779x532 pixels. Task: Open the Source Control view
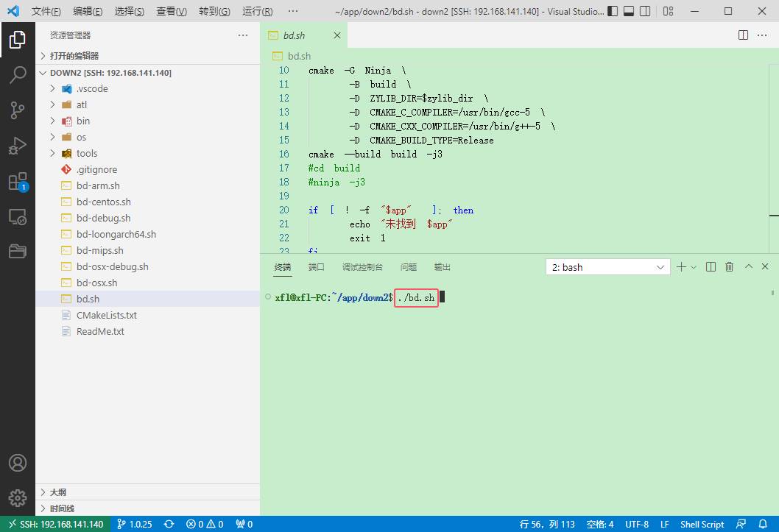(18, 110)
